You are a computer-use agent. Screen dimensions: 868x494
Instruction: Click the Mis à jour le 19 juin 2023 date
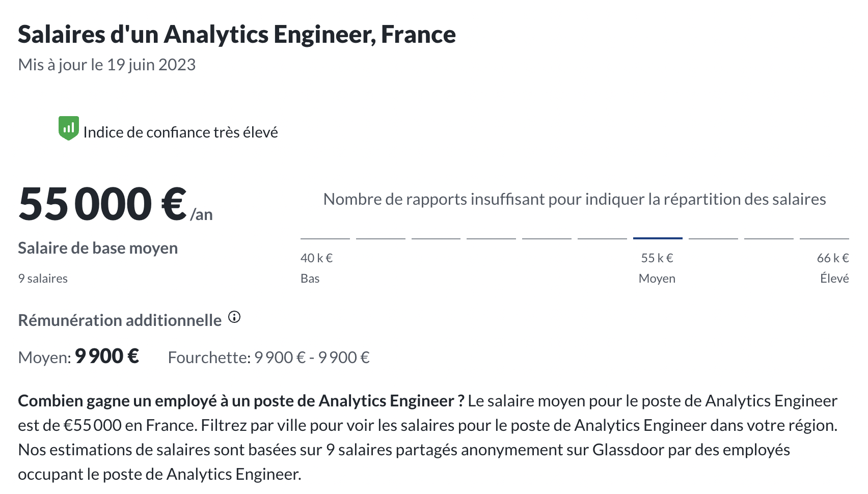click(x=107, y=65)
